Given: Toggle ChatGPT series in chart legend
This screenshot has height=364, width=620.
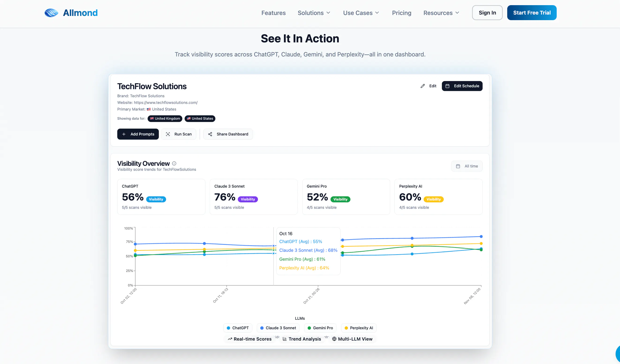Looking at the screenshot, I should pos(238,328).
